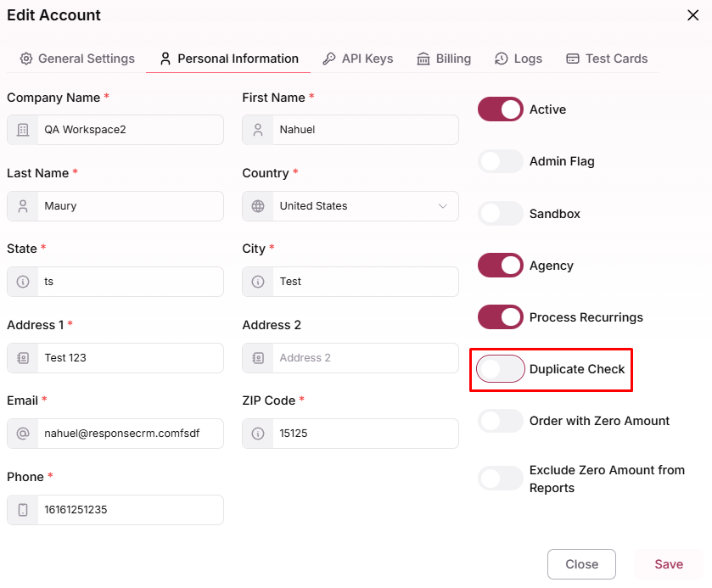Open the General Settings tab
The width and height of the screenshot is (712, 588).
(77, 59)
